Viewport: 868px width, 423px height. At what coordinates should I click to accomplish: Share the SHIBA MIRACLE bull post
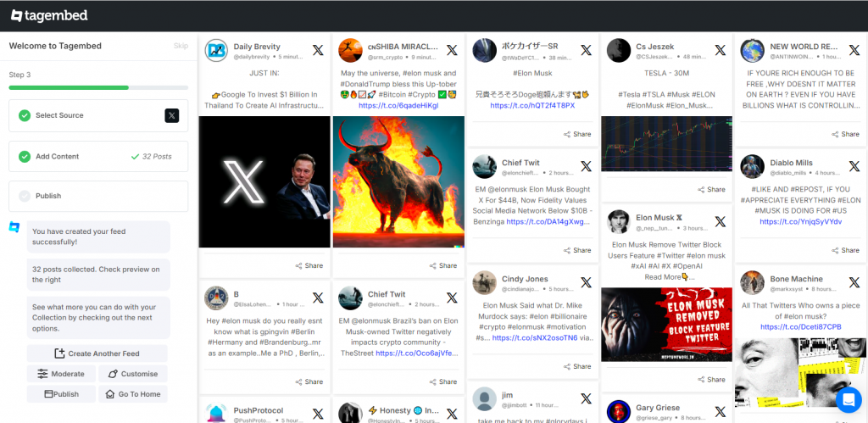click(443, 266)
